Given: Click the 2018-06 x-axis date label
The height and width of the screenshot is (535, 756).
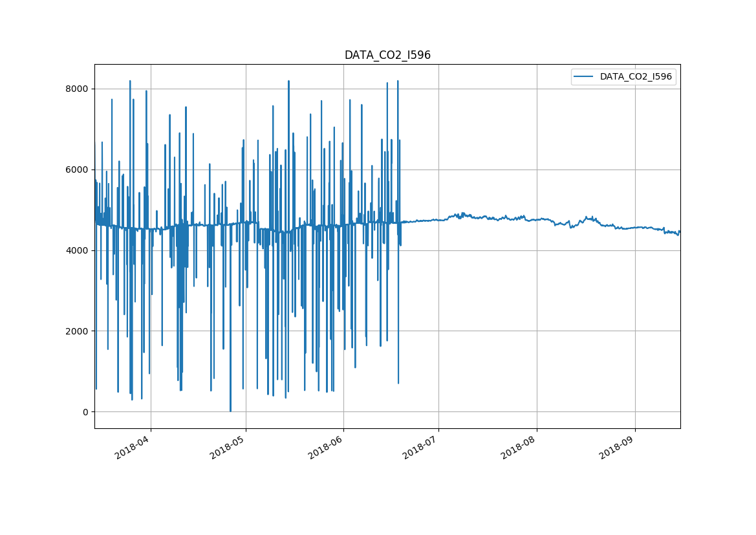Looking at the screenshot, I should pyautogui.click(x=326, y=447).
